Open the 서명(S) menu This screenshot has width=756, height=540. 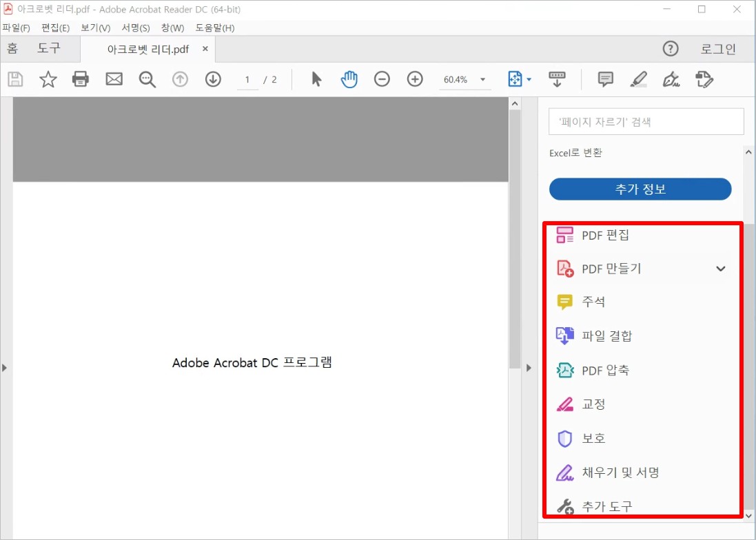point(136,28)
